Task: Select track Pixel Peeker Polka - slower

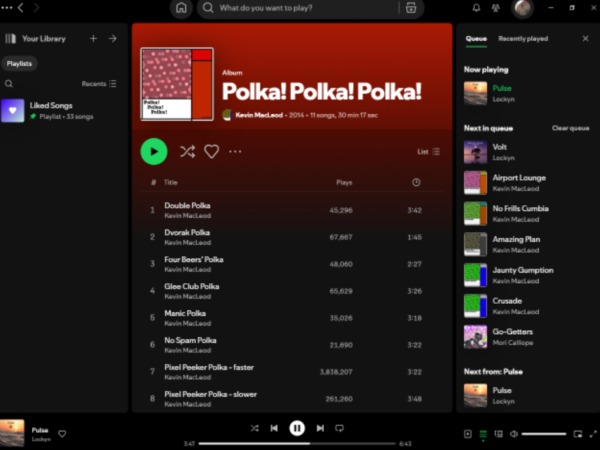Action: click(292, 399)
